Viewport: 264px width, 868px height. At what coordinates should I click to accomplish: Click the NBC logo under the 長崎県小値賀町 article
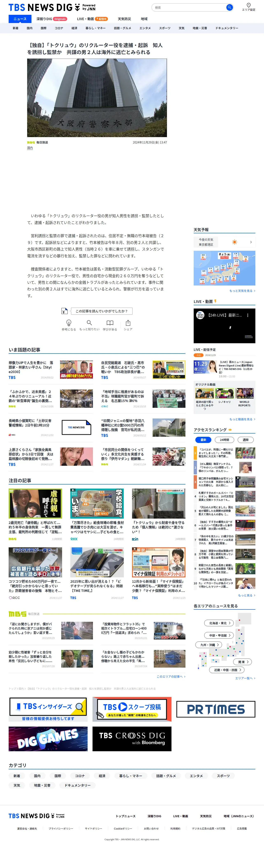point(12,435)
